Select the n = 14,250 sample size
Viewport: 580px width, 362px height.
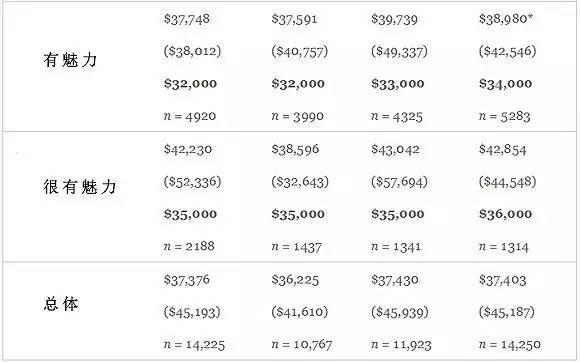click(509, 345)
